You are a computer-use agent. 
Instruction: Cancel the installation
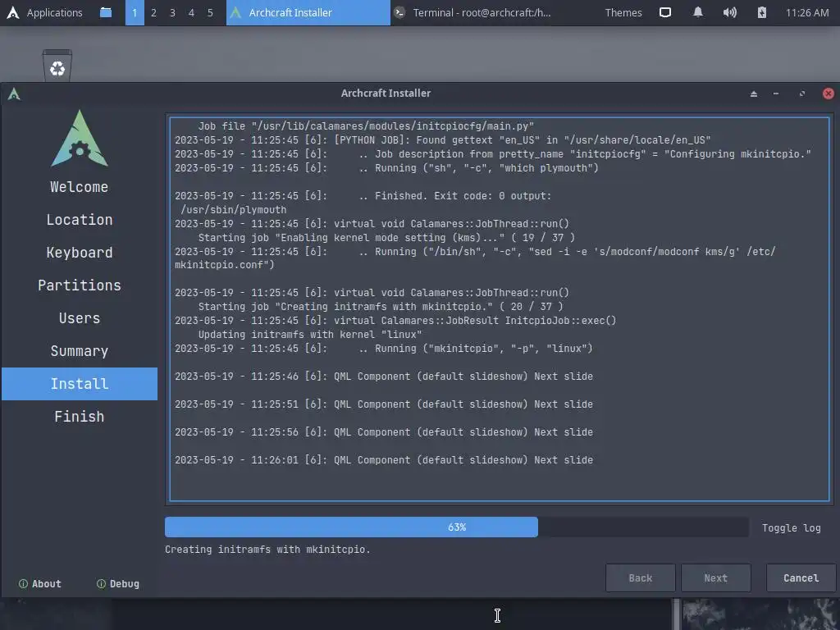[801, 578]
